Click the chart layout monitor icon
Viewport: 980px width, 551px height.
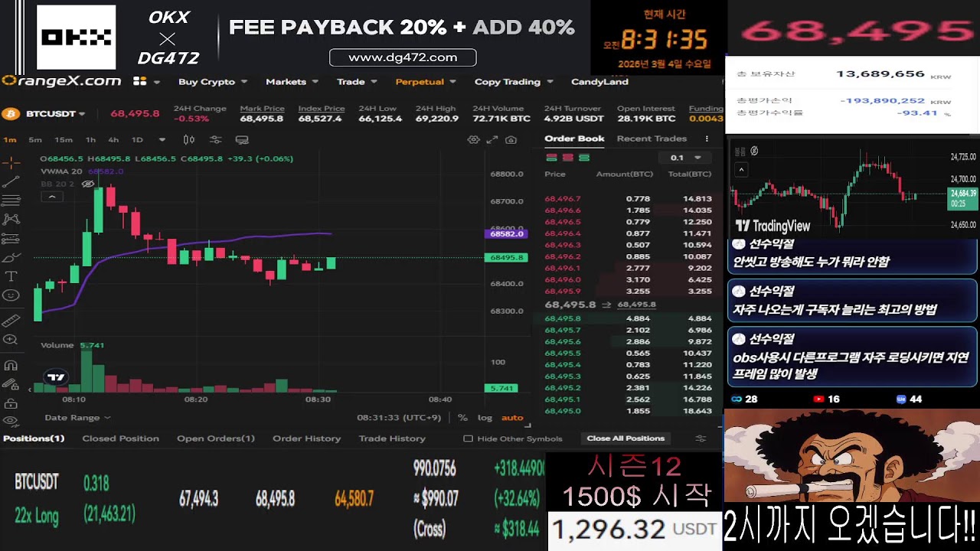click(x=242, y=139)
